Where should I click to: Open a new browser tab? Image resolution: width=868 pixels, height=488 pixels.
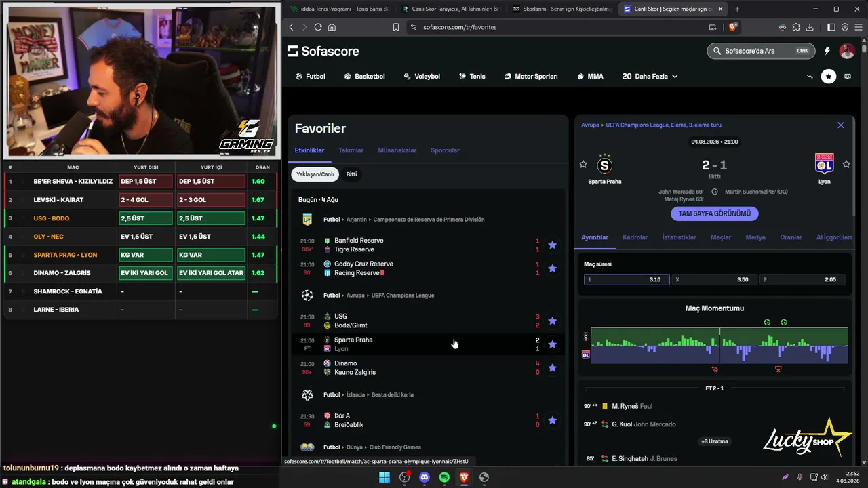(x=737, y=9)
